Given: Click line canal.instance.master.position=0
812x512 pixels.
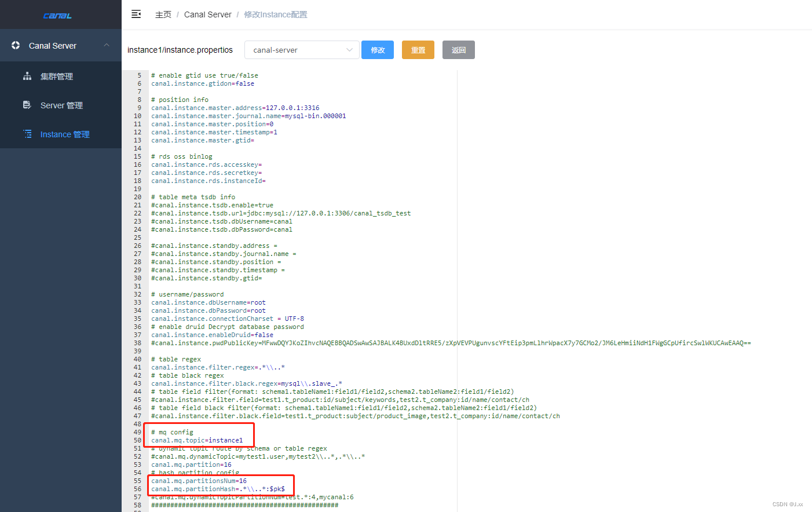Looking at the screenshot, I should pyautogui.click(x=212, y=124).
